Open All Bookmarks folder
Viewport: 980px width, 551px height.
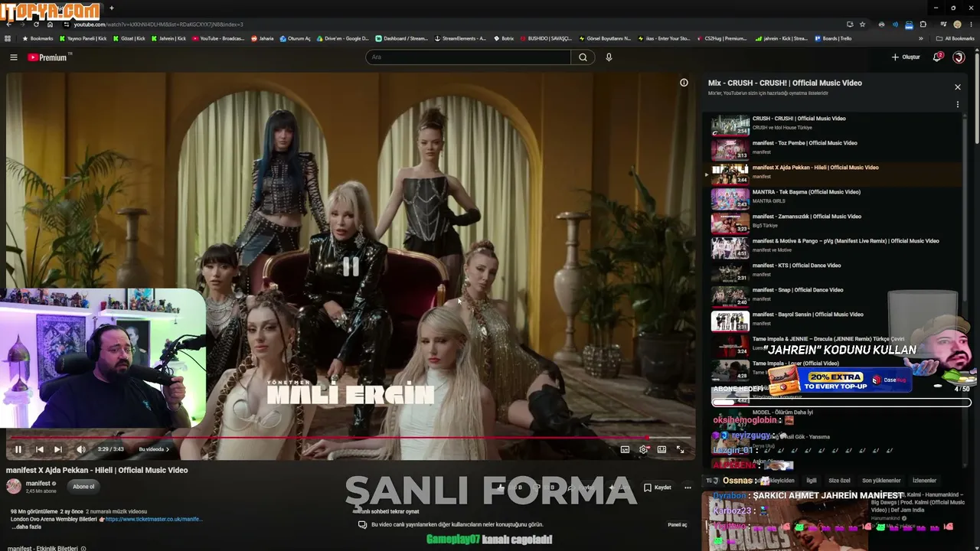955,38
